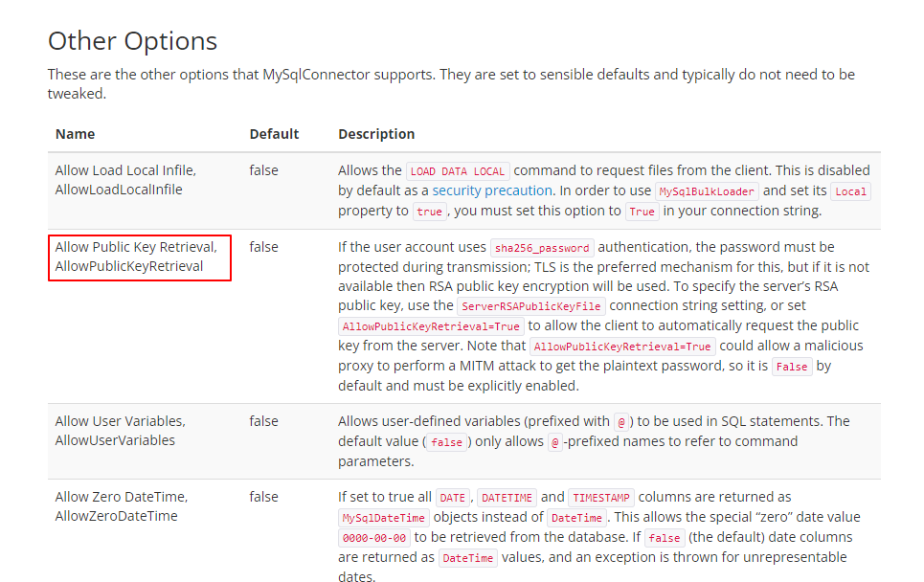
Task: Select the LOAD DATA LOCAL code tag
Action: [458, 171]
